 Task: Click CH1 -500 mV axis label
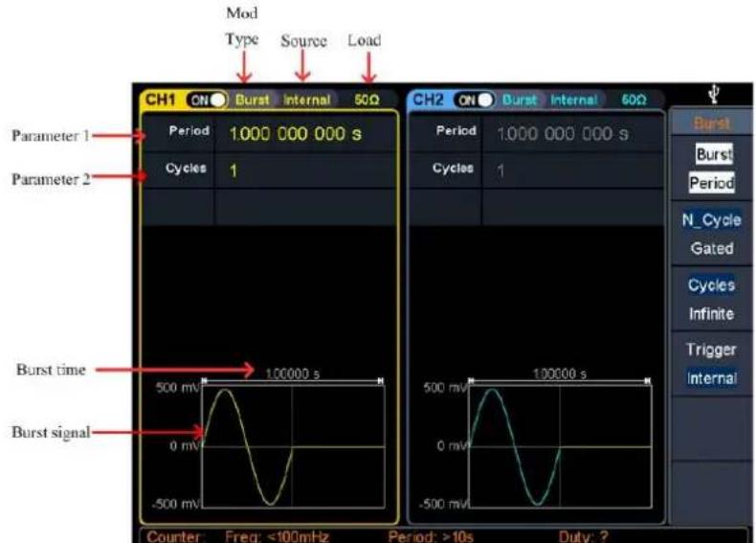(x=175, y=504)
